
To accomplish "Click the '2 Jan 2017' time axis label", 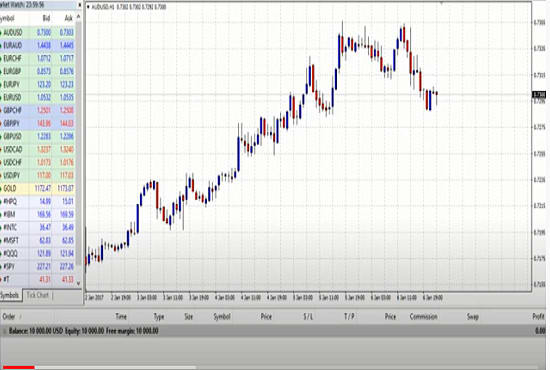I will tap(94, 298).
